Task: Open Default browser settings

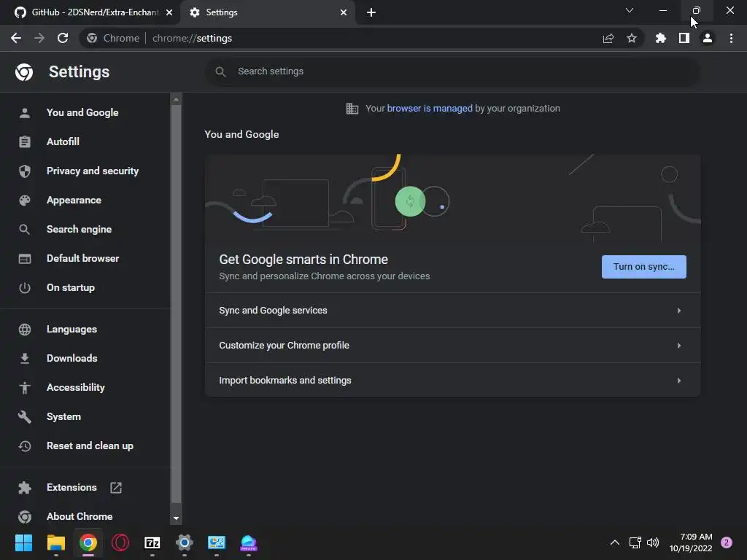Action: click(x=83, y=258)
